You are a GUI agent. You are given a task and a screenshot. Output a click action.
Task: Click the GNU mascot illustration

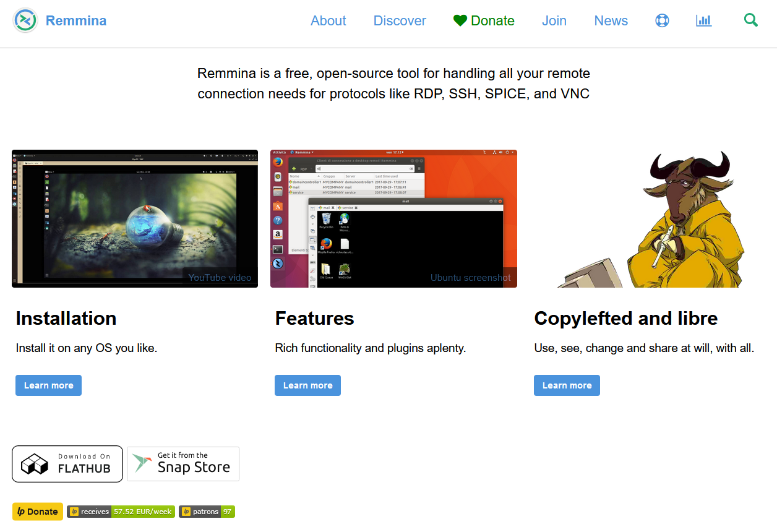[650, 218]
